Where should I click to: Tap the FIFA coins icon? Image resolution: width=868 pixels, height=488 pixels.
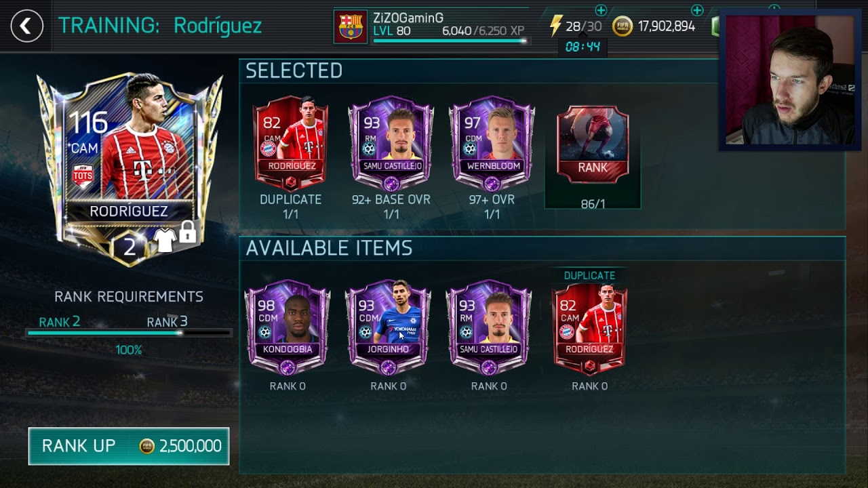(x=622, y=26)
